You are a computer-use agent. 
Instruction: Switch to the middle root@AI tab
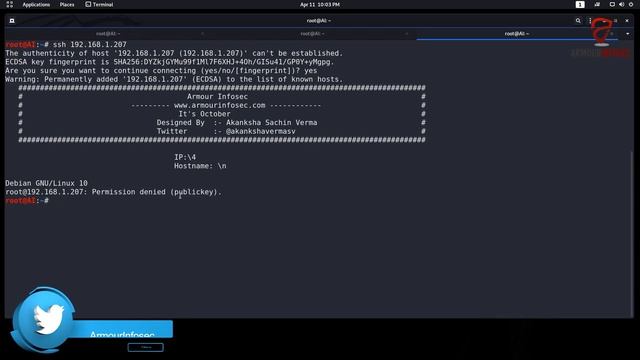pyautogui.click(x=312, y=33)
